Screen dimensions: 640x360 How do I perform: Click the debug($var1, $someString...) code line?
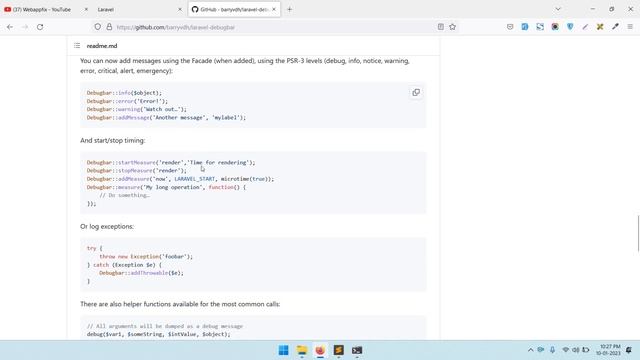pos(158,334)
